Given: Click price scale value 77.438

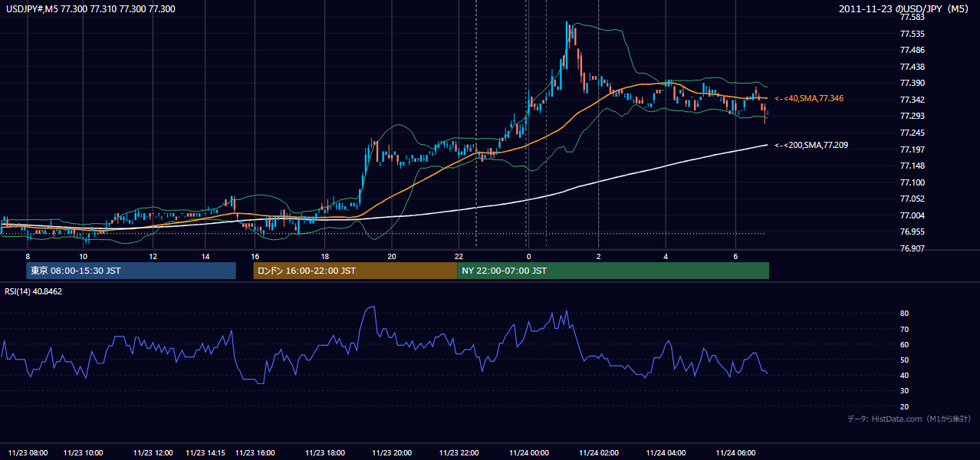Looking at the screenshot, I should pyautogui.click(x=913, y=67).
